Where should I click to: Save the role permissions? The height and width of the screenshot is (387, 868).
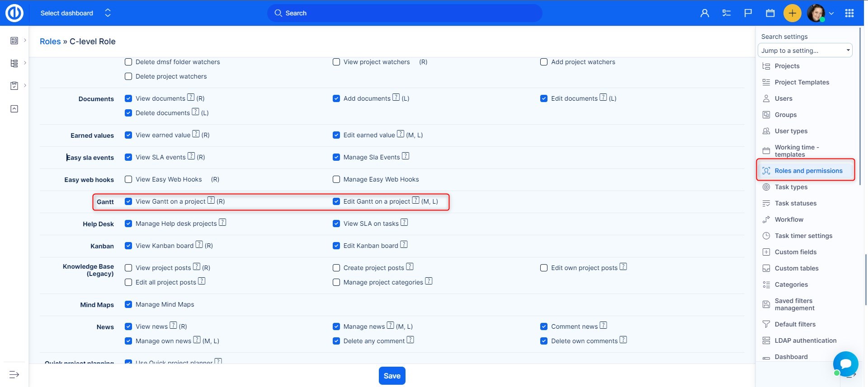coord(392,376)
